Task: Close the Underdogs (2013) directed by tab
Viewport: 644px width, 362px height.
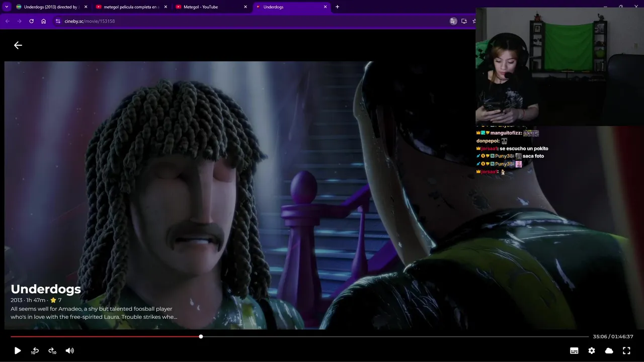Action: click(86, 7)
